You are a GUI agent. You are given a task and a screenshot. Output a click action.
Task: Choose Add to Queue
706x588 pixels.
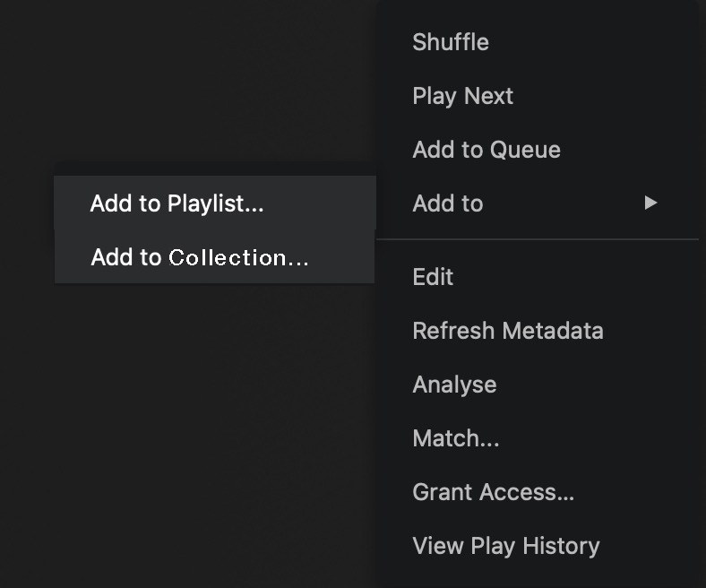[486, 150]
